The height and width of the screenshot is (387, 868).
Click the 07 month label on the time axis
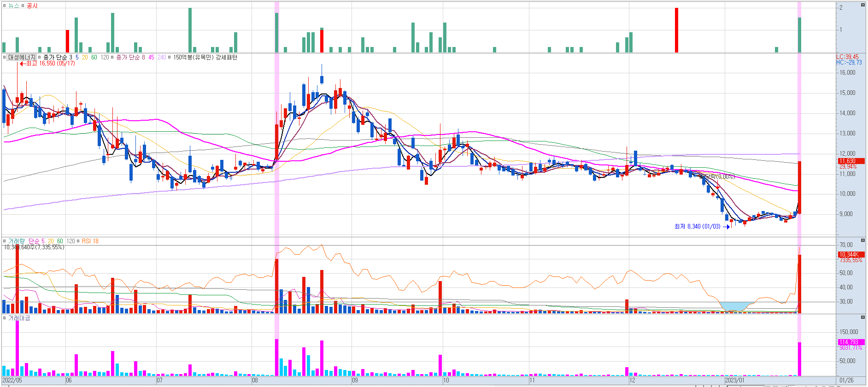pos(159,381)
